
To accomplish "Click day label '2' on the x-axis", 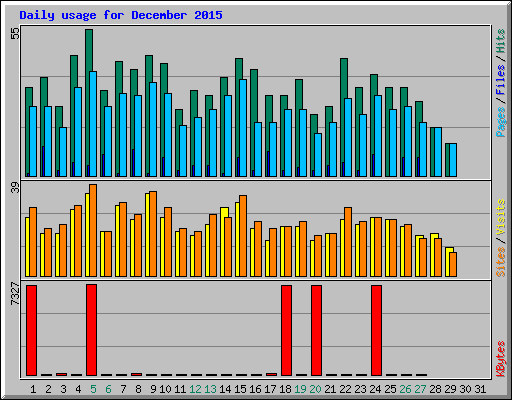I will pos(48,389).
